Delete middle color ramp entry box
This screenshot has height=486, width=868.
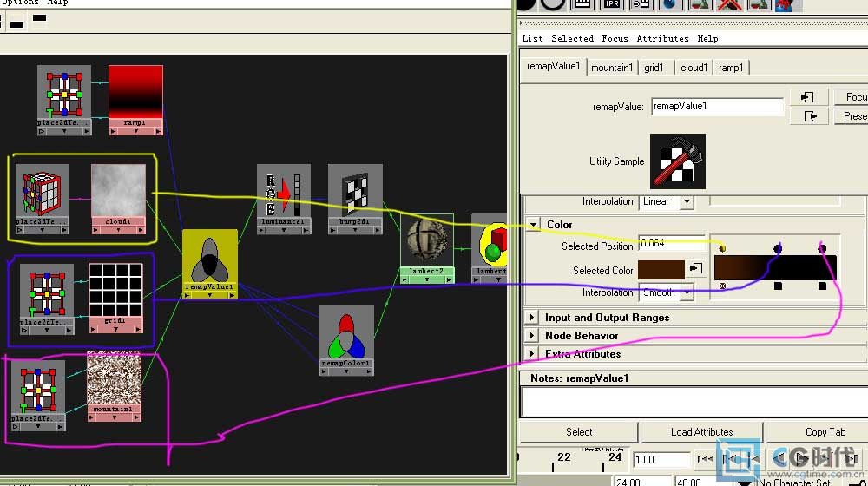[778, 286]
